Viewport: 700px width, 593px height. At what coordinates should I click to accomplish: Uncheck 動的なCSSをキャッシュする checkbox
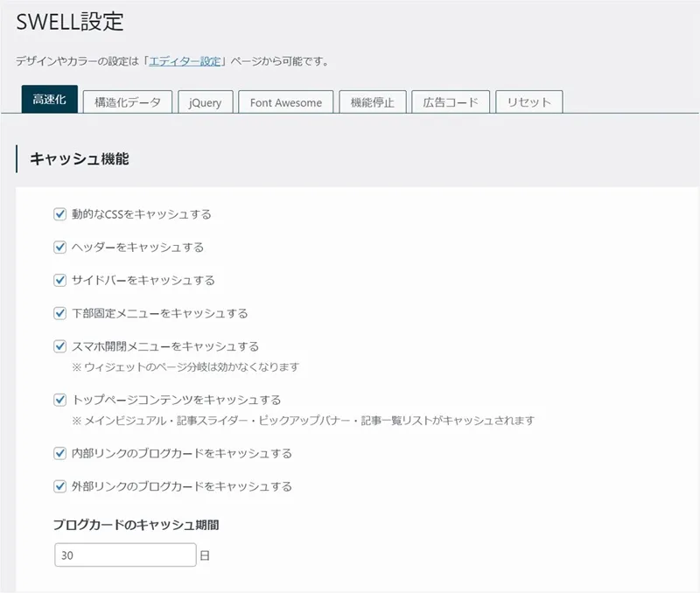60,214
